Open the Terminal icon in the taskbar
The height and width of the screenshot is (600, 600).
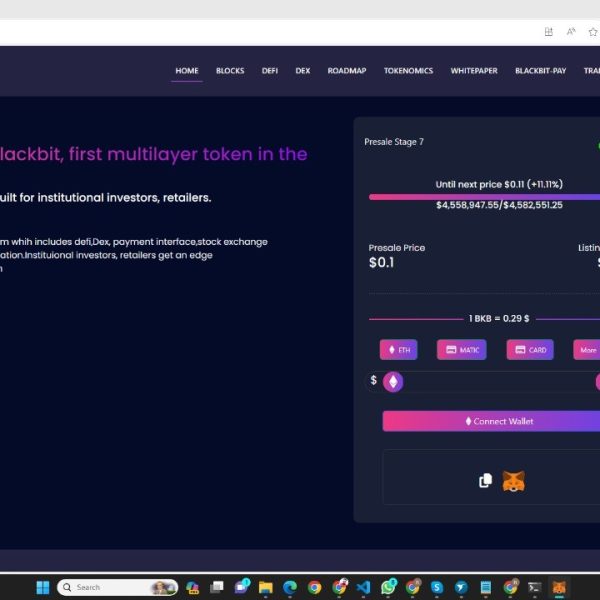tap(534, 587)
